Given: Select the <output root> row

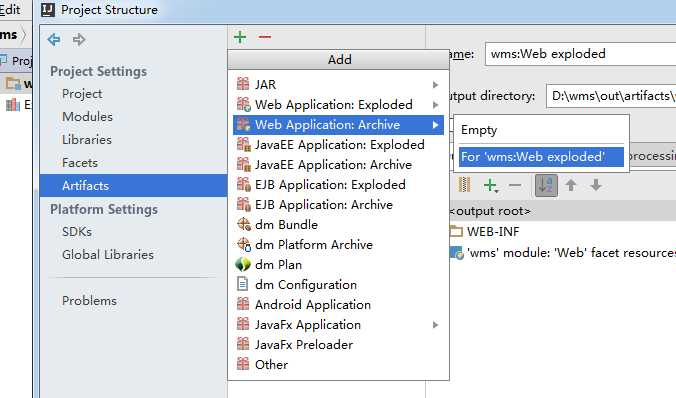Looking at the screenshot, I should point(562,211).
